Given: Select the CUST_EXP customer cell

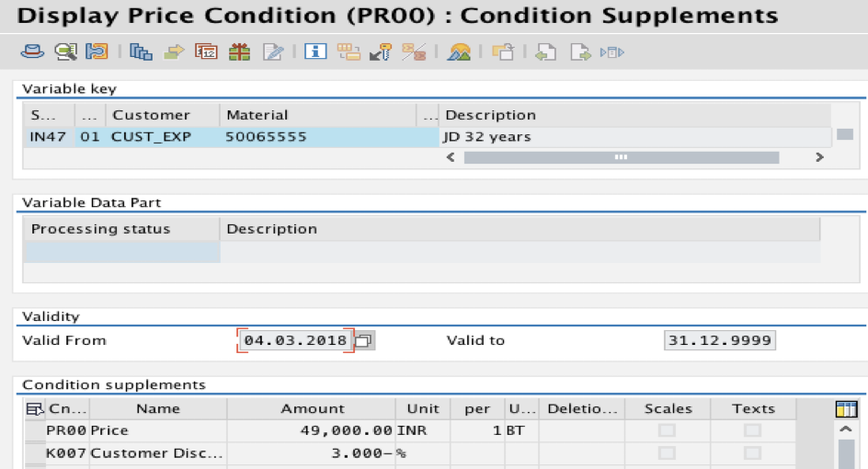Looking at the screenshot, I should tap(163, 137).
